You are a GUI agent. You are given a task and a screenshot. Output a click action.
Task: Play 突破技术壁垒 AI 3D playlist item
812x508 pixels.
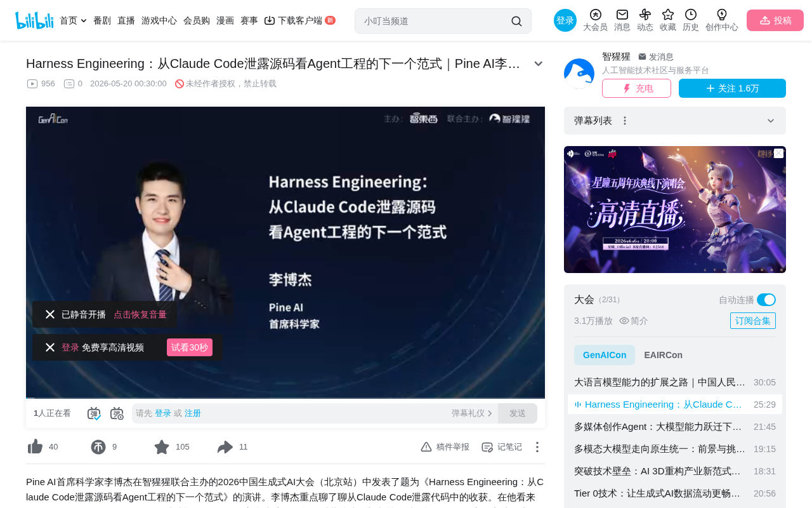[675, 471]
